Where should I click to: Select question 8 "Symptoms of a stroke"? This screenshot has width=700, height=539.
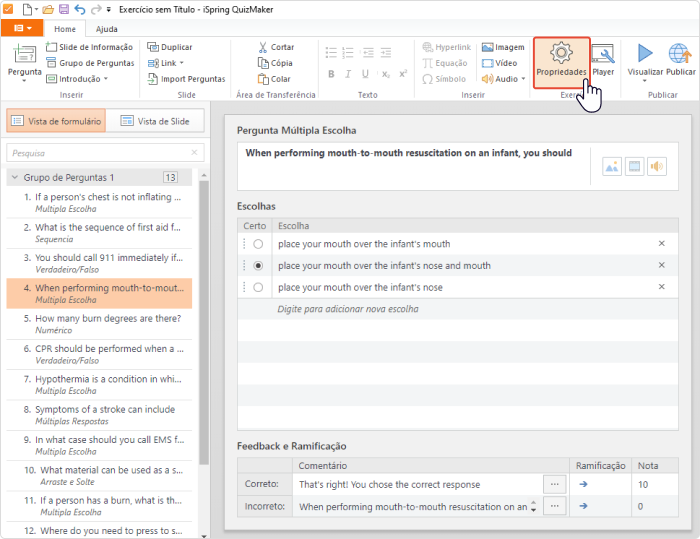[99, 415]
